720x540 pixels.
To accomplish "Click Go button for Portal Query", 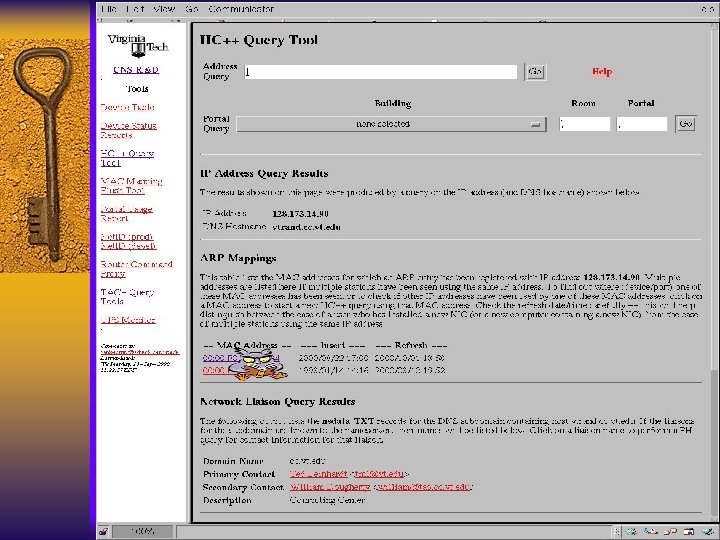I will 686,124.
